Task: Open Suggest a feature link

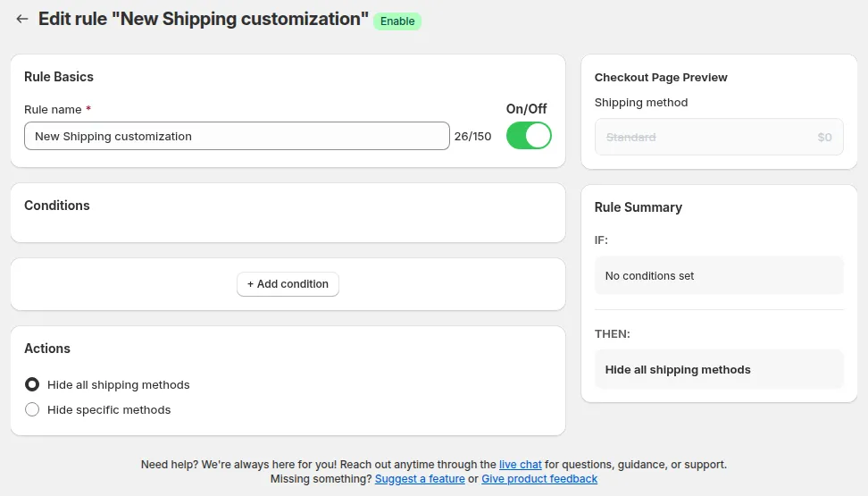Action: tap(420, 479)
